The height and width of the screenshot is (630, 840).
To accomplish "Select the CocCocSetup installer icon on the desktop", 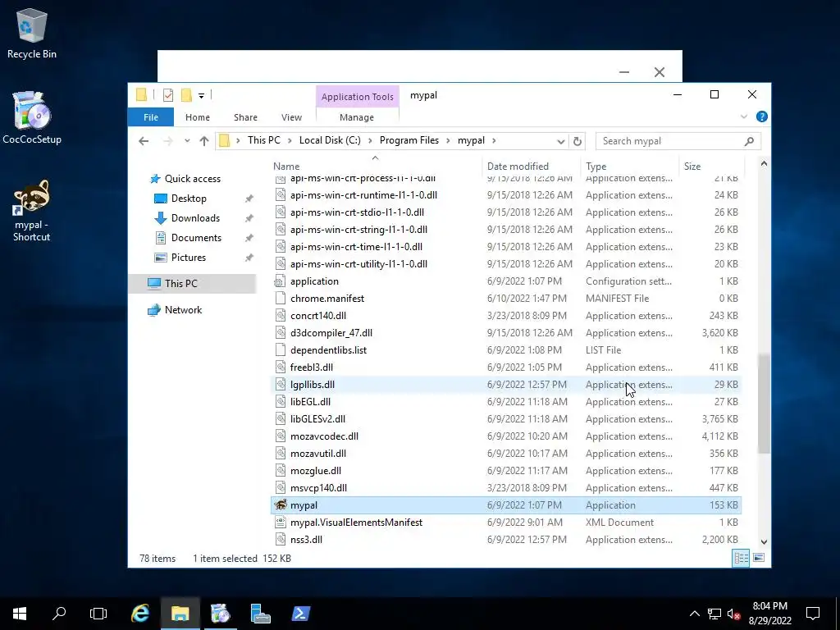I will (x=32, y=118).
